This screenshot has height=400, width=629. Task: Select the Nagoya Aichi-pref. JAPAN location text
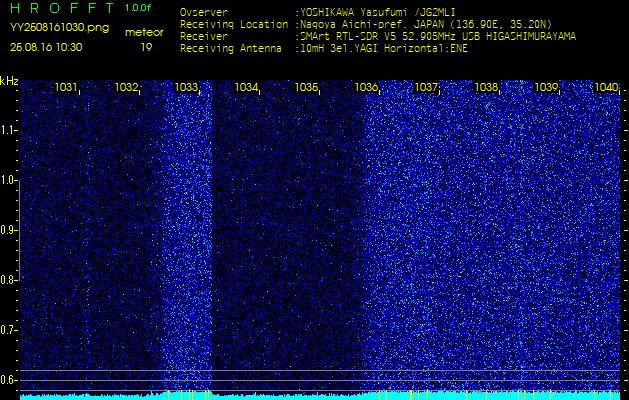click(x=424, y=24)
